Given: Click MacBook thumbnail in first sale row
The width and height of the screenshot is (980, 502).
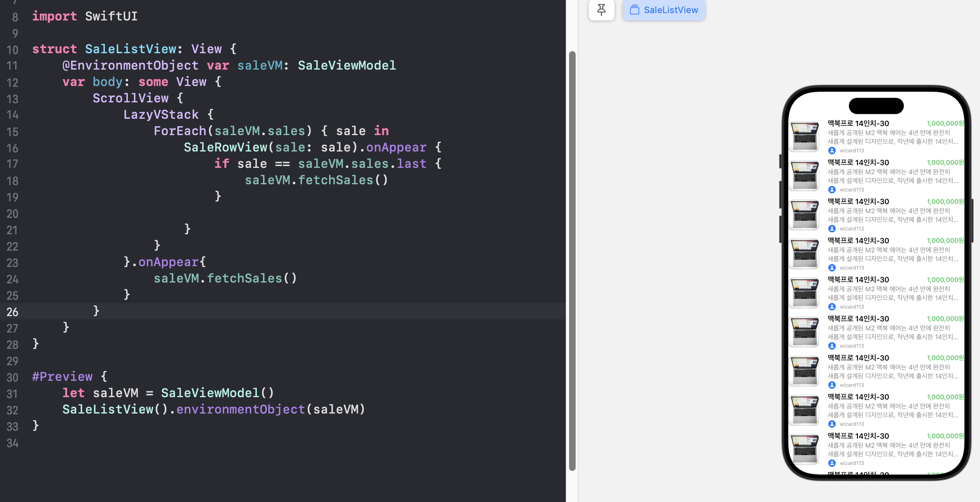Looking at the screenshot, I should 804,136.
